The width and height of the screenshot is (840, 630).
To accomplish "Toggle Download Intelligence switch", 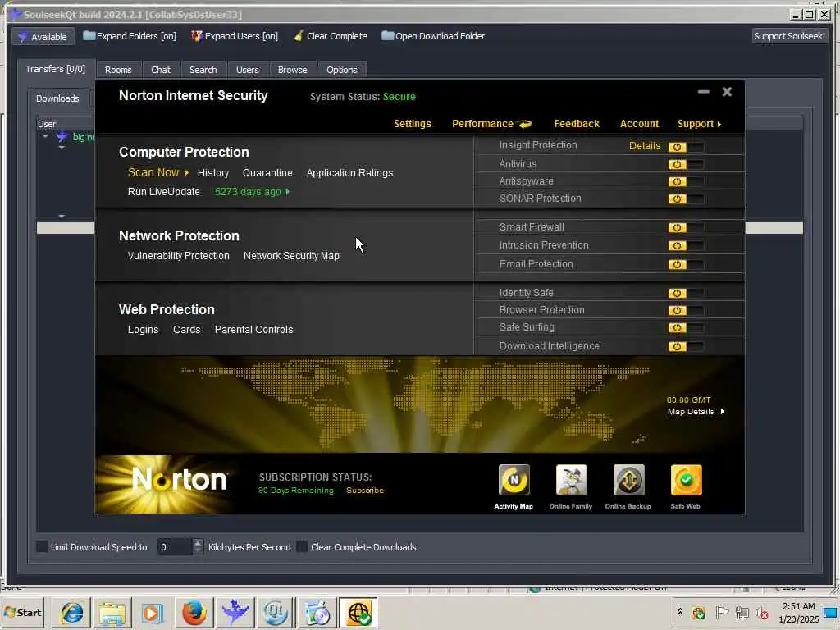I will 686,347.
